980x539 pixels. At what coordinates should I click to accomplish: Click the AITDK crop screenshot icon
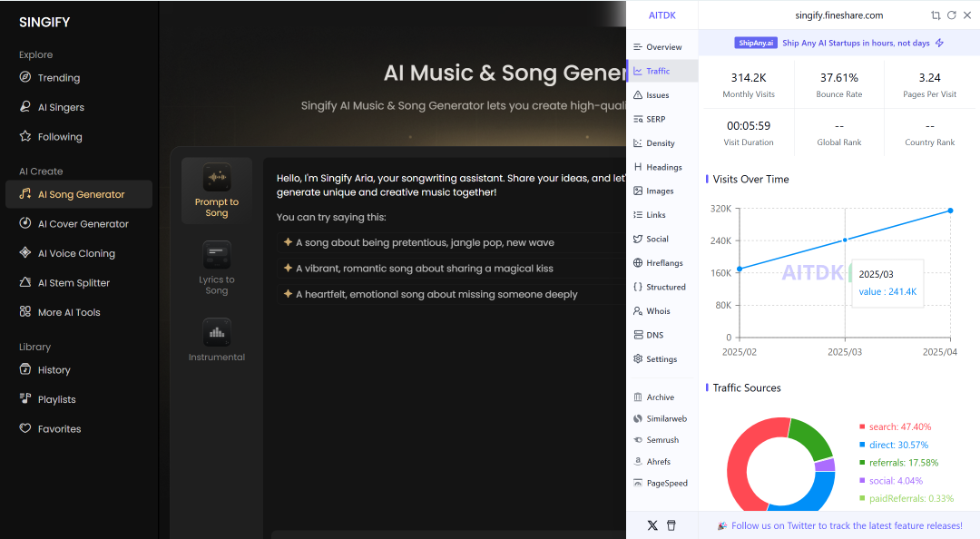(936, 15)
